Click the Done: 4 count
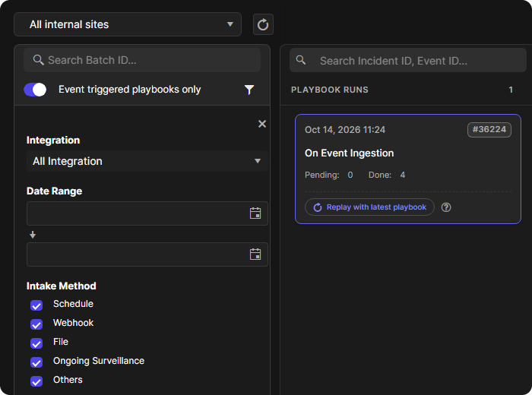Screen dimensions: 532x395 click(x=387, y=175)
